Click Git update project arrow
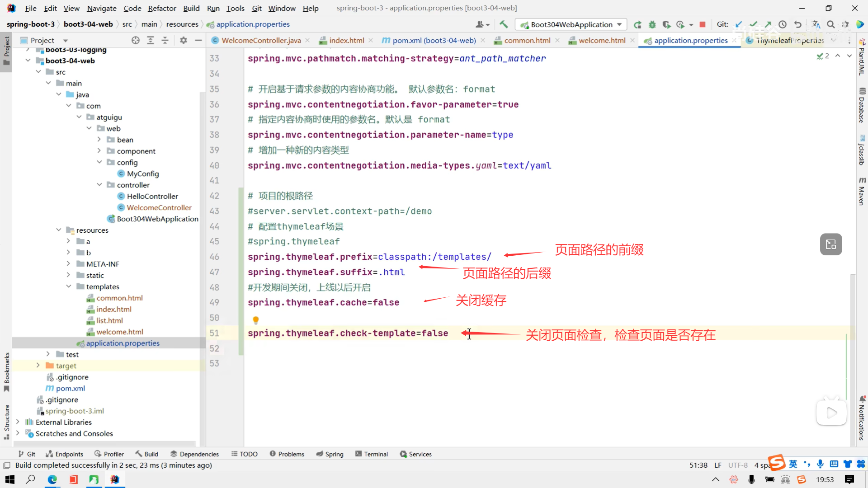Image resolution: width=868 pixels, height=488 pixels. pos(739,24)
